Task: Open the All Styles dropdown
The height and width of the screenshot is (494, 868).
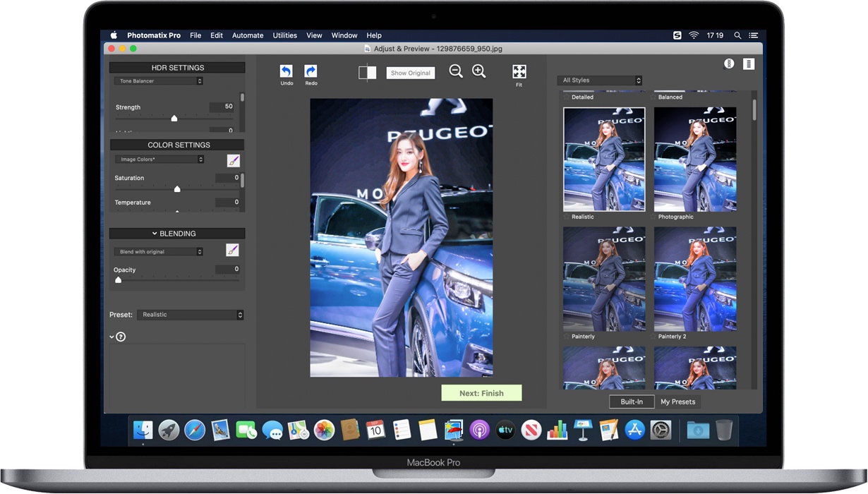Action: tap(599, 80)
